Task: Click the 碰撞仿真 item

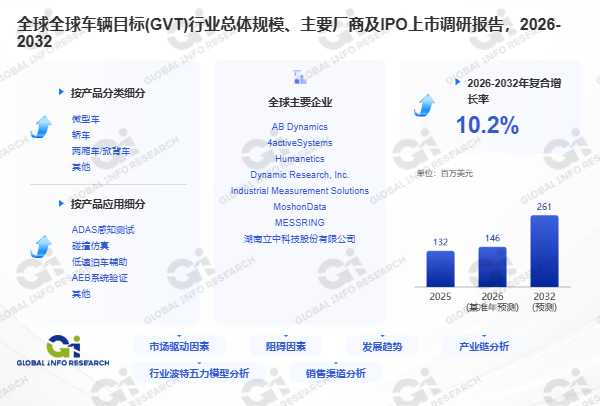Action: tap(90, 246)
